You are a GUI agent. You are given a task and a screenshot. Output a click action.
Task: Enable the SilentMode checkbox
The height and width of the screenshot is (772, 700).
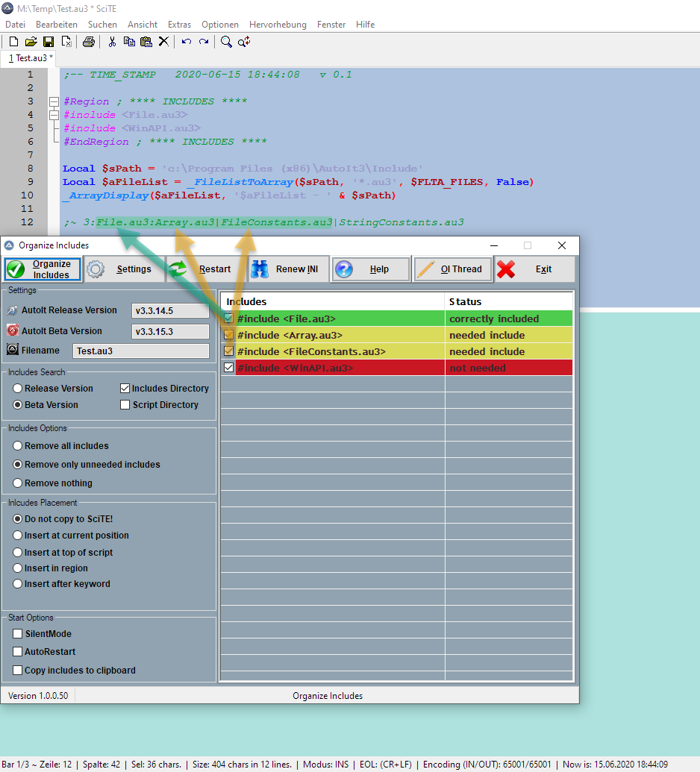(x=18, y=634)
